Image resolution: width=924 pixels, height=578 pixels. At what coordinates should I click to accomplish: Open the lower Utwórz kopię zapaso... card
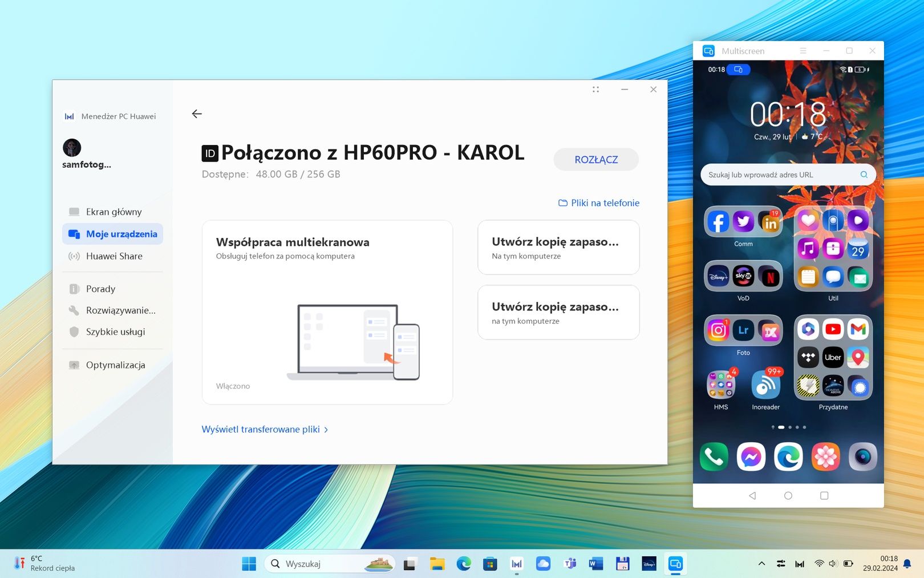pos(558,313)
